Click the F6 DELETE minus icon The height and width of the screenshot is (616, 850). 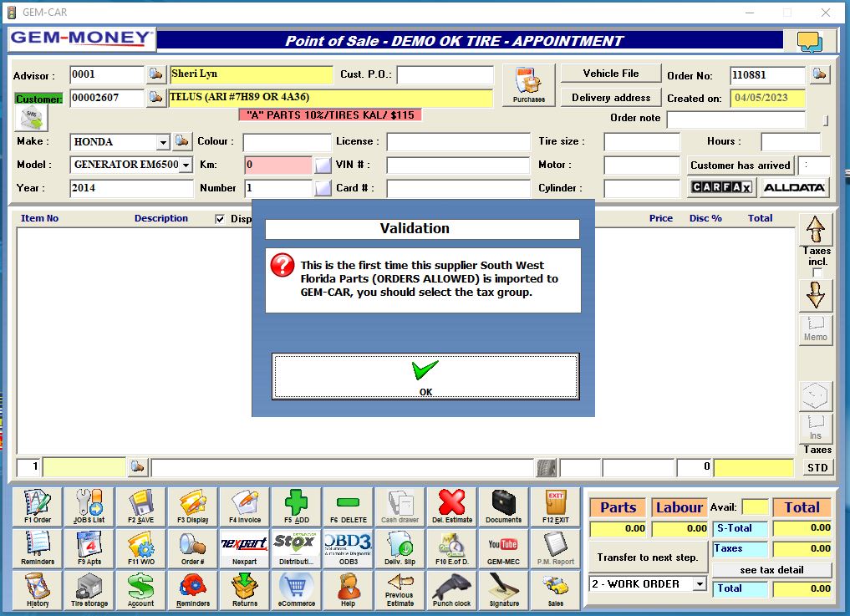coord(348,507)
